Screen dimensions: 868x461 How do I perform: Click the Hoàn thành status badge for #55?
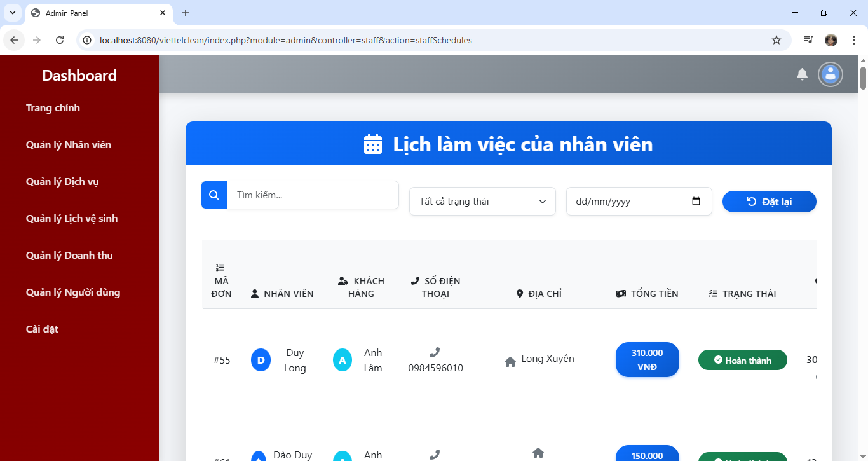pos(742,360)
